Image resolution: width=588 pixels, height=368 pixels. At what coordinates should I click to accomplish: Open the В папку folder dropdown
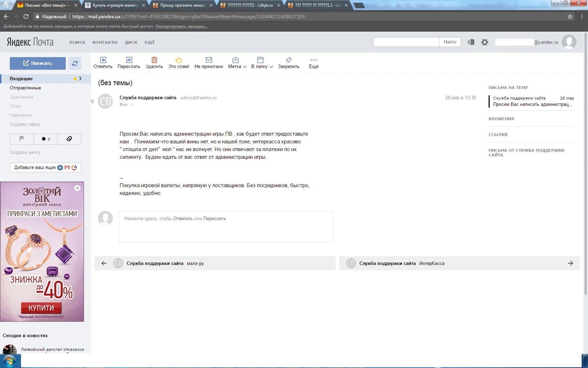point(262,63)
